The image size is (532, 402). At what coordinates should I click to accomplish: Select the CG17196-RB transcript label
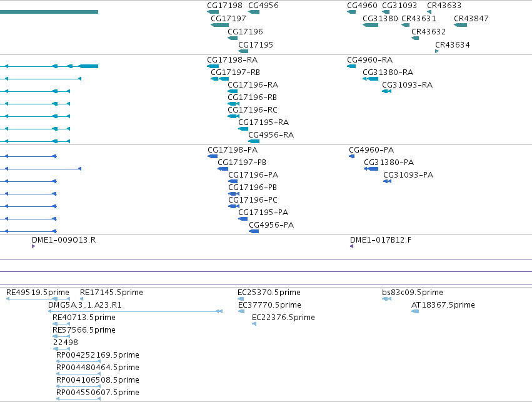point(252,98)
